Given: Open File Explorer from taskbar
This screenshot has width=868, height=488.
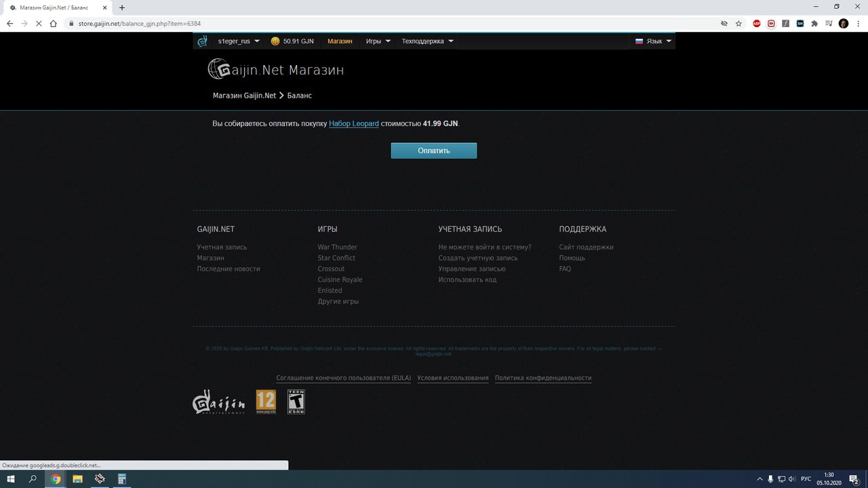Looking at the screenshot, I should pos(77,479).
